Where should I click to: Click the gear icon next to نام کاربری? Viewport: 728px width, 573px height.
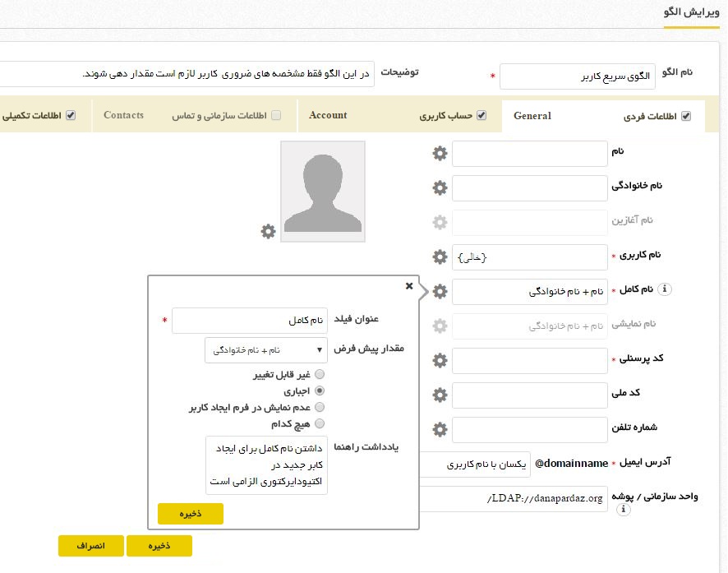(440, 256)
